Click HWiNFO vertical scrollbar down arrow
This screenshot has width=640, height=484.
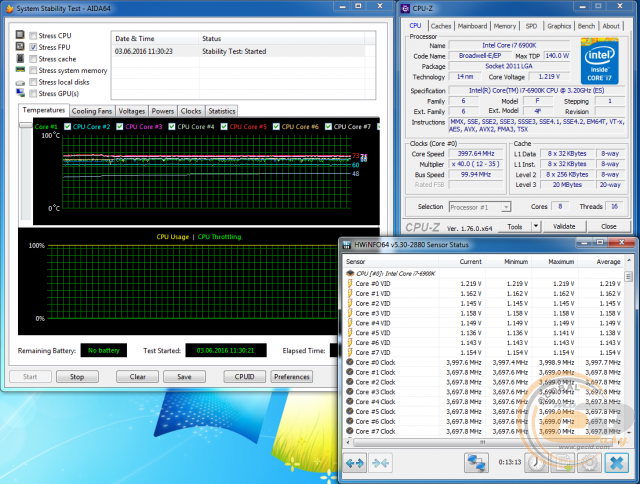[x=629, y=433]
